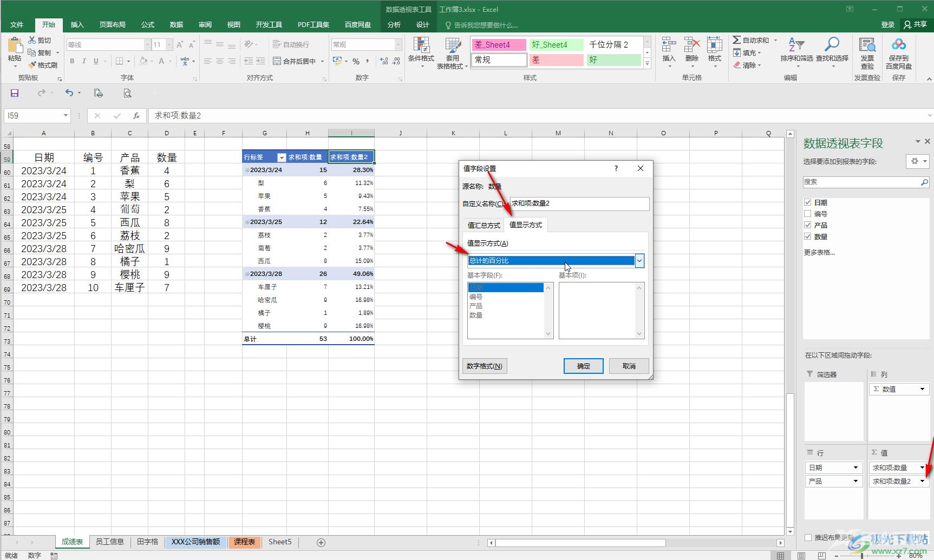Viewport: 934px width, 560px height.
Task: Apply the 好_Sheet4 green cell style
Action: pyautogui.click(x=557, y=44)
